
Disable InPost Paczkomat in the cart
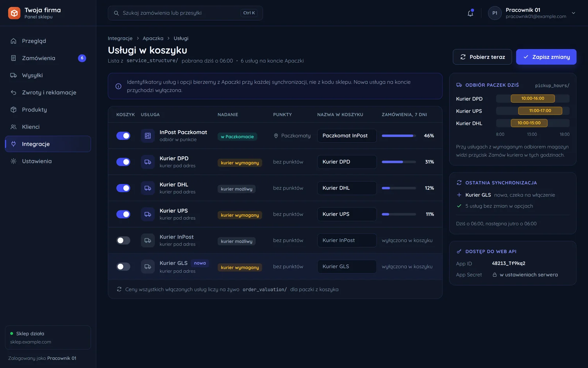click(123, 136)
